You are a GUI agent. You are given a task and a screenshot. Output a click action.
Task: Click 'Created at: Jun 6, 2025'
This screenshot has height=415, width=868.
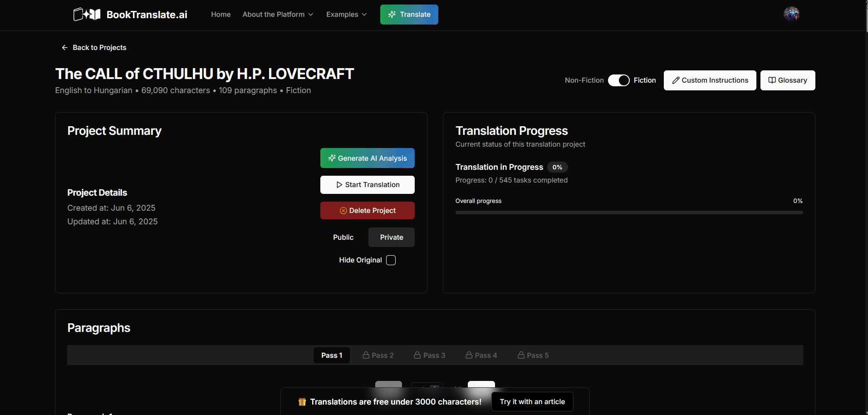point(111,208)
